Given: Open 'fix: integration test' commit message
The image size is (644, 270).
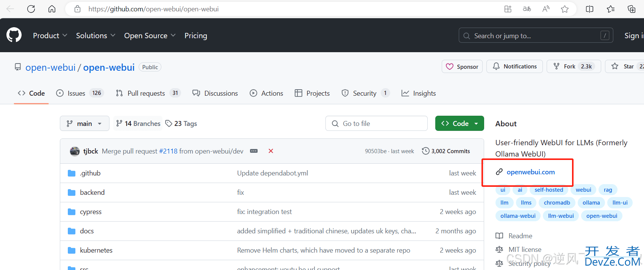Looking at the screenshot, I should 264,212.
